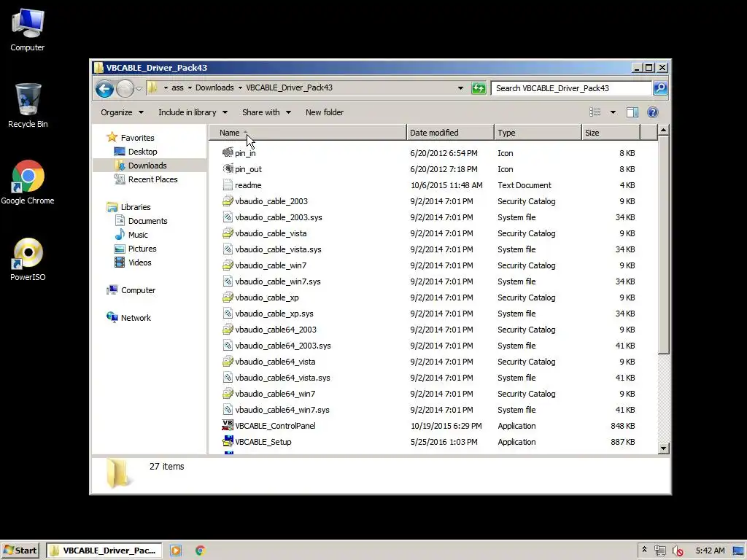Image resolution: width=747 pixels, height=560 pixels.
Task: Launch Google Chrome from desktop shortcut
Action: 28,183
